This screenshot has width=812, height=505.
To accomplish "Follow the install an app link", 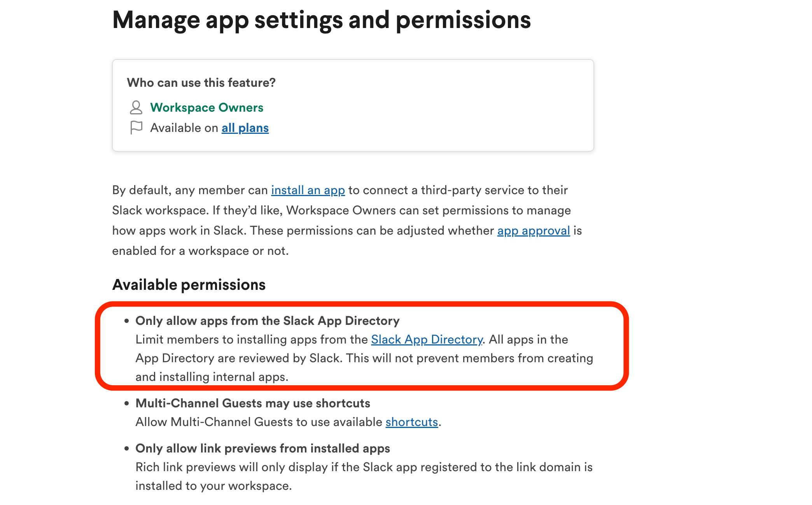I will coord(308,190).
